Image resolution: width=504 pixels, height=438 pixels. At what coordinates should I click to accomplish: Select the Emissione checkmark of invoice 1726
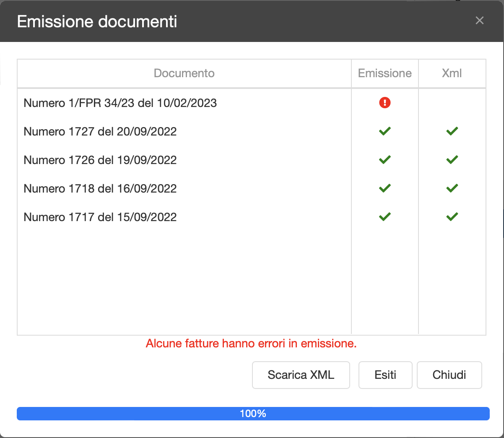(x=384, y=159)
